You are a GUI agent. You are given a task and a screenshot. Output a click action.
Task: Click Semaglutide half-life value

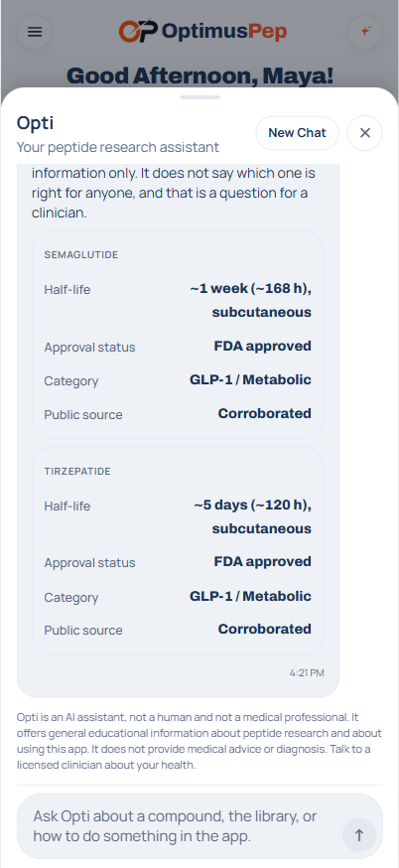[251, 300]
